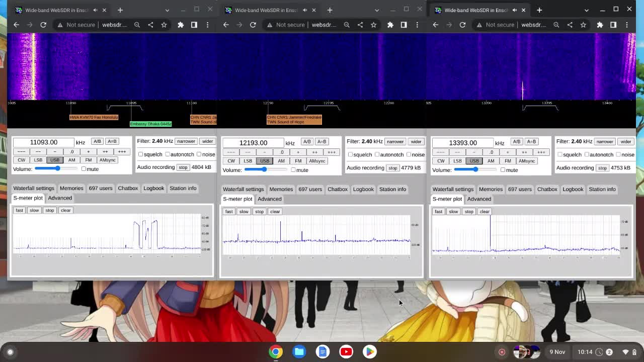Select AM mode in the 12193 kHz receiver
This screenshot has width=644, height=362.
point(281,161)
